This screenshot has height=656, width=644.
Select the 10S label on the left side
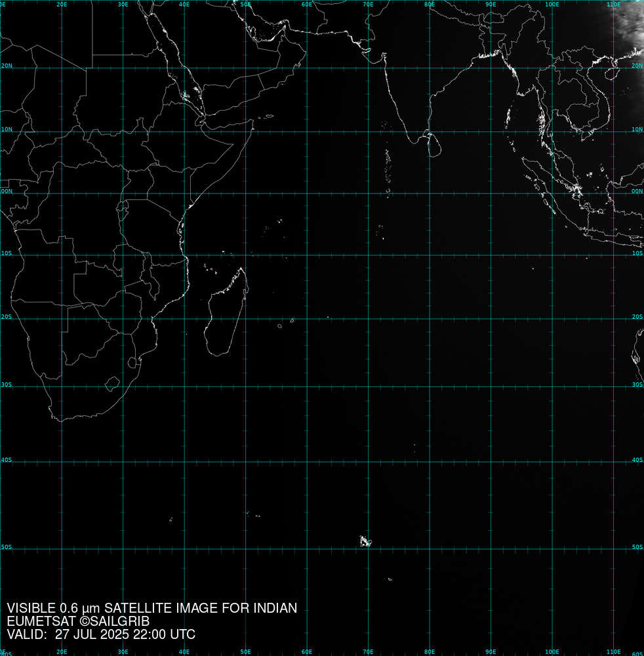[7, 253]
